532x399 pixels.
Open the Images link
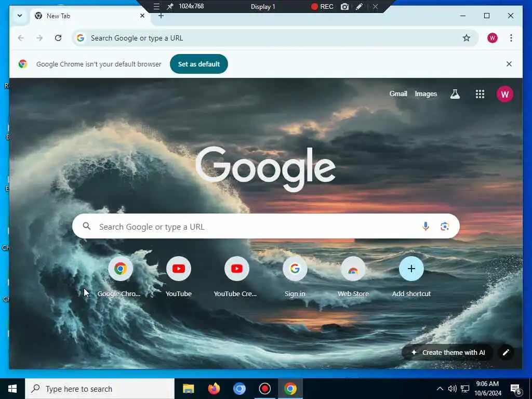pos(426,94)
